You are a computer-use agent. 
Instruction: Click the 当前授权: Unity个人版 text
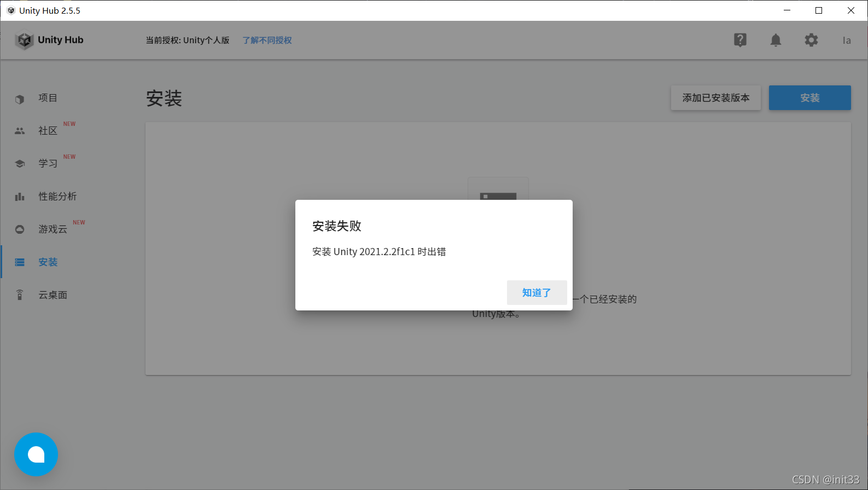[188, 40]
